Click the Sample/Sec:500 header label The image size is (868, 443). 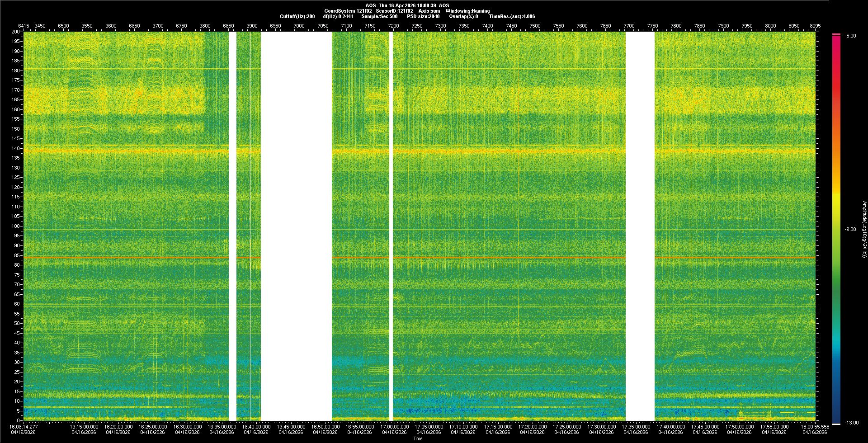379,16
